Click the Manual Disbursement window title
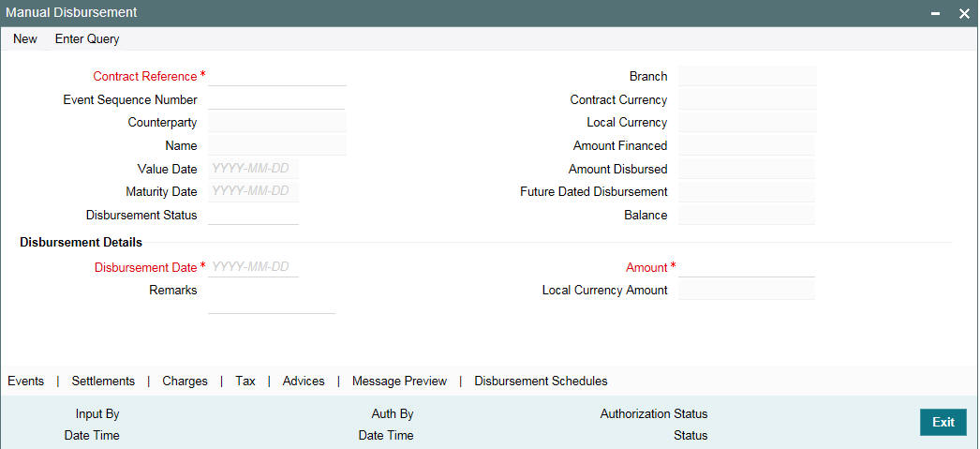Viewport: 980px width, 449px height. [x=72, y=12]
